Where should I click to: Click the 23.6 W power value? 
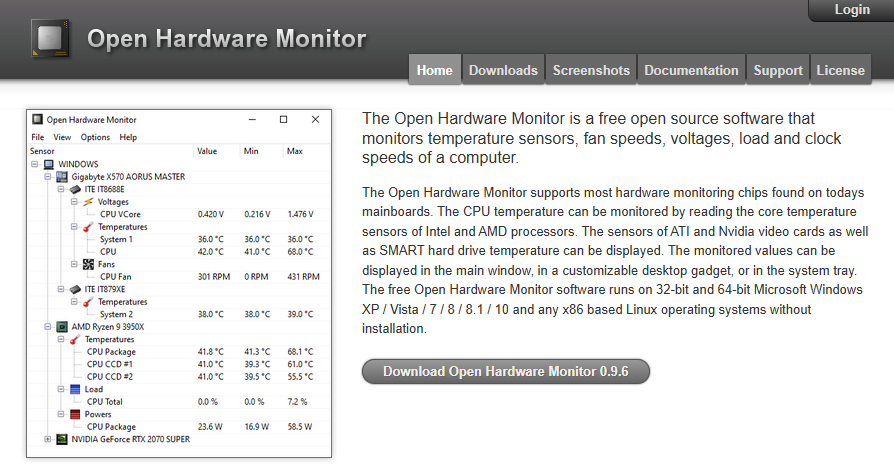210,427
